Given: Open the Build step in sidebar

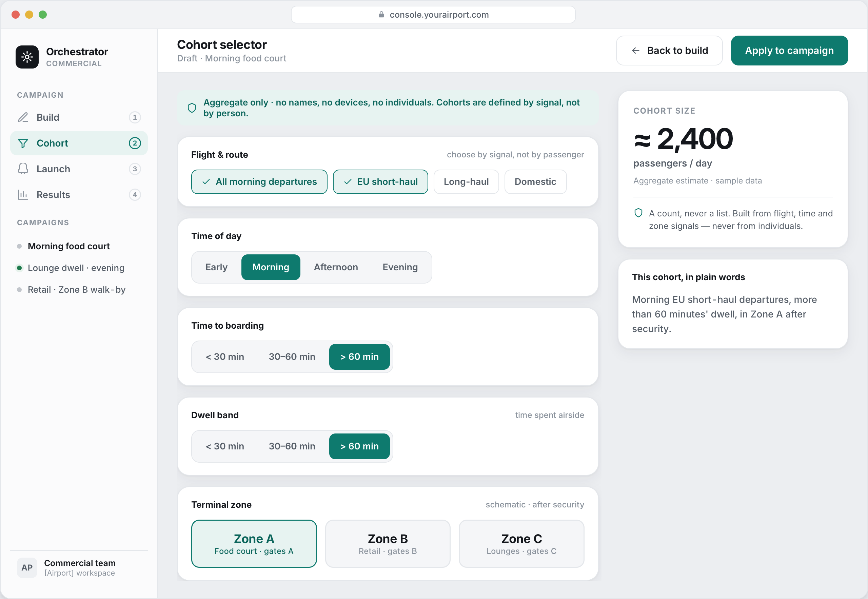Looking at the screenshot, I should (x=79, y=117).
